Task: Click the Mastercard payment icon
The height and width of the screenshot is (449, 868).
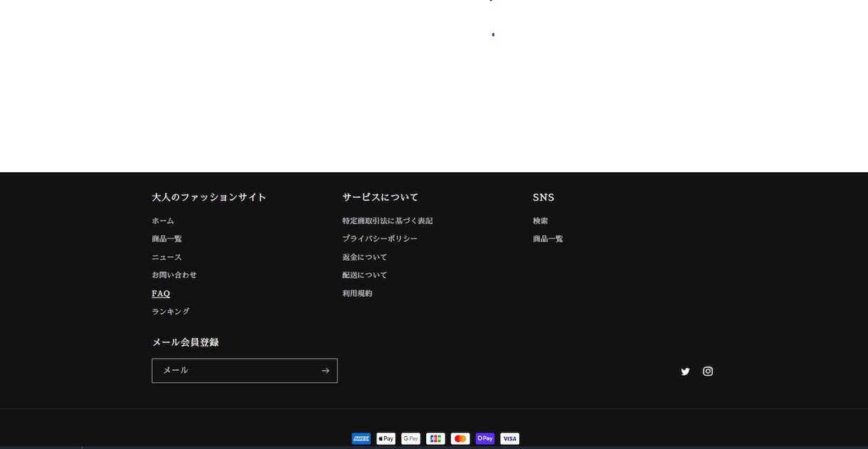Action: [460, 438]
